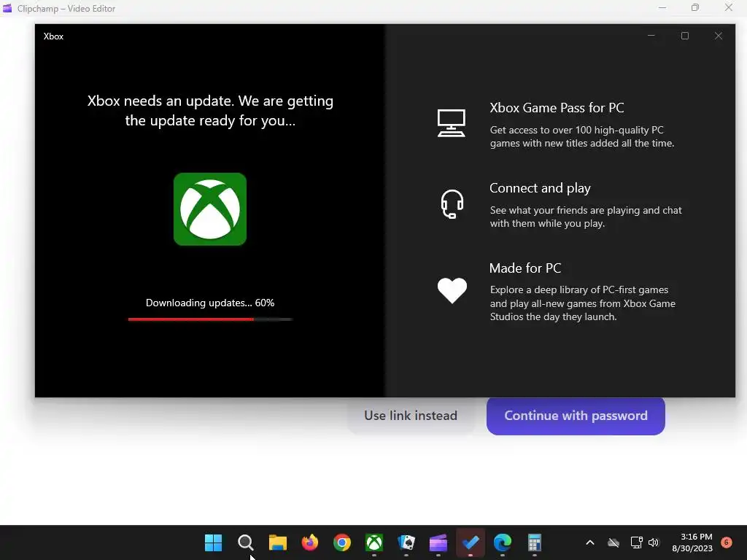Screen dimensions: 747x560
Task: Open clock and date 3:16 PM
Action: click(692, 542)
